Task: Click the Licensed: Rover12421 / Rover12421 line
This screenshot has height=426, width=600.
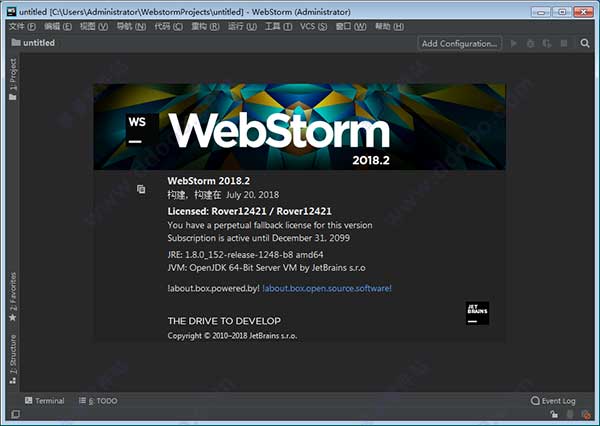Action: click(249, 211)
